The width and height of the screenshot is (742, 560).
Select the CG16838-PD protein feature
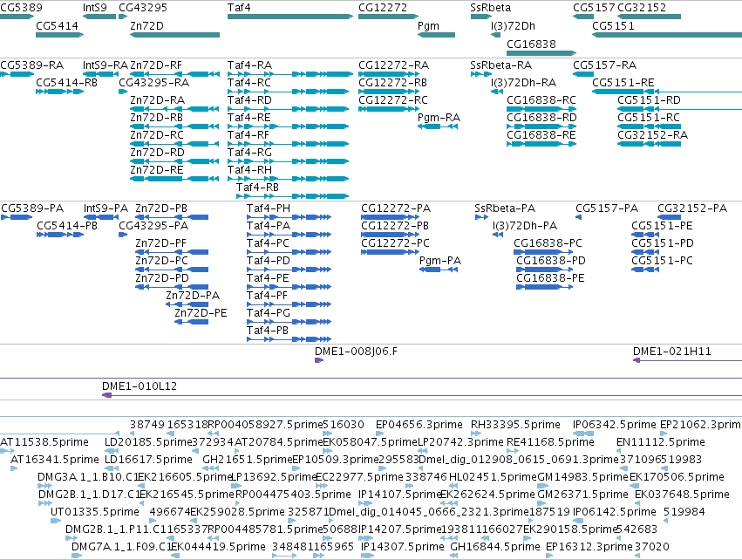[x=545, y=270]
